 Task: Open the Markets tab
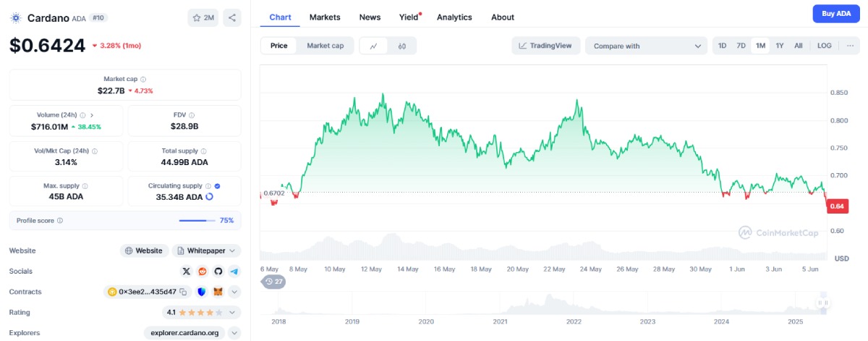[x=325, y=17]
